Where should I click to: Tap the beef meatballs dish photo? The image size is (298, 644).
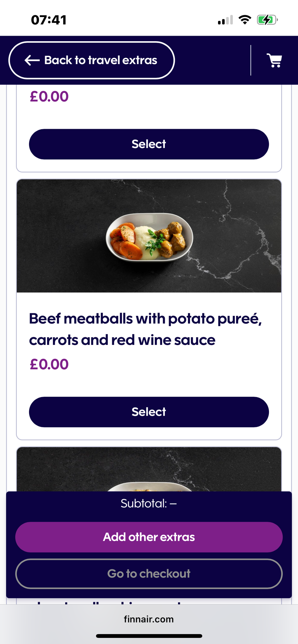pyautogui.click(x=149, y=236)
